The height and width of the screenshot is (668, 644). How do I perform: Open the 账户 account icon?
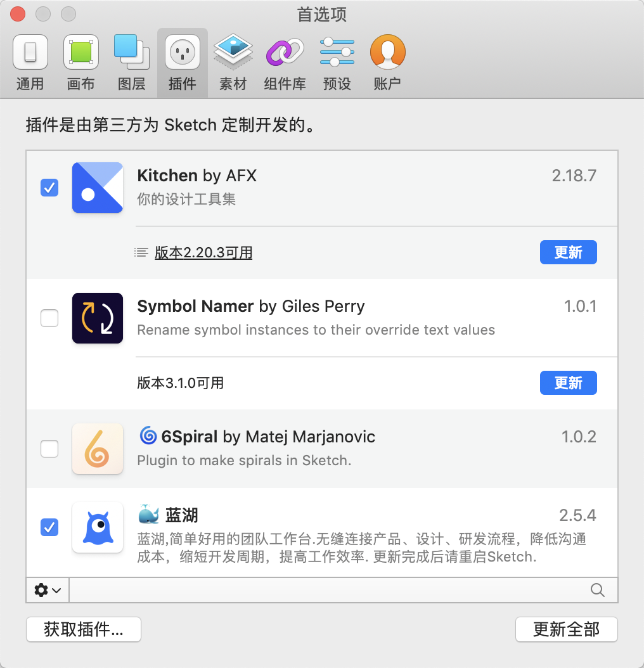point(387,52)
